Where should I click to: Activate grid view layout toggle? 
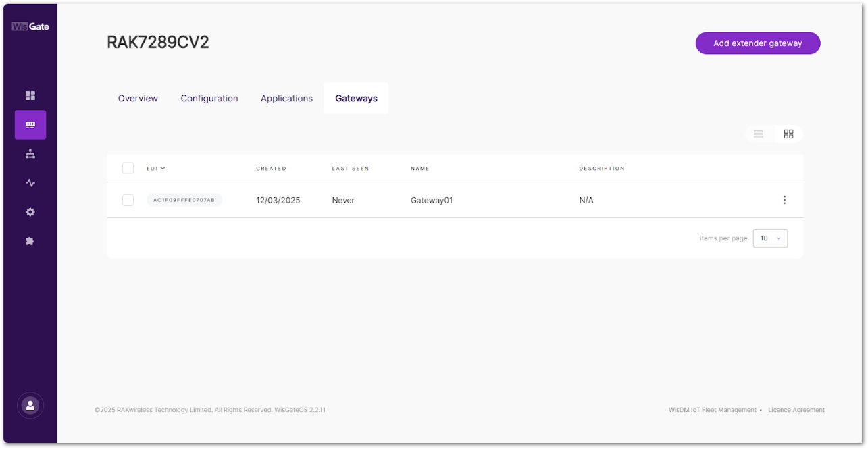(x=788, y=134)
